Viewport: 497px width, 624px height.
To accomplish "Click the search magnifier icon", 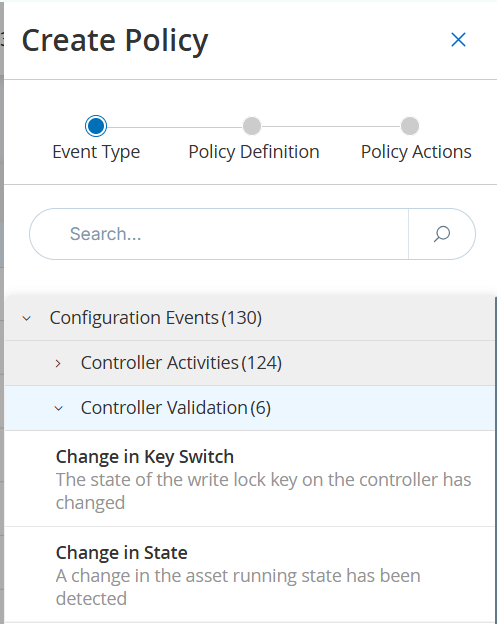I will coord(442,234).
